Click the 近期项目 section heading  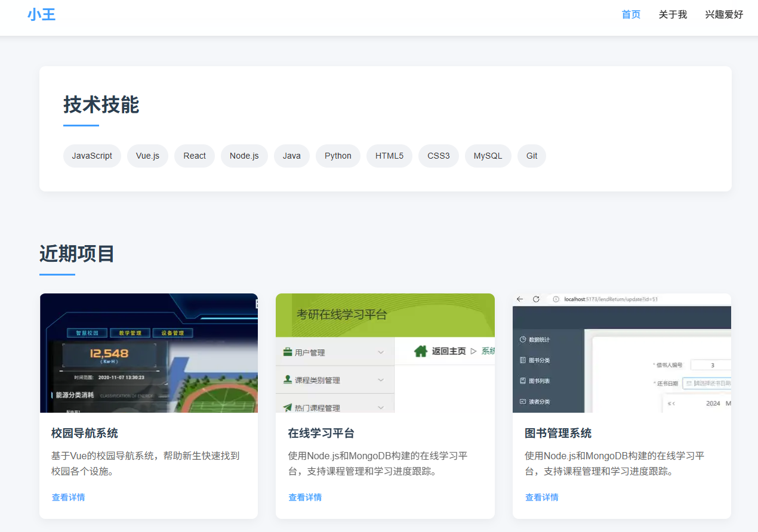(x=77, y=253)
